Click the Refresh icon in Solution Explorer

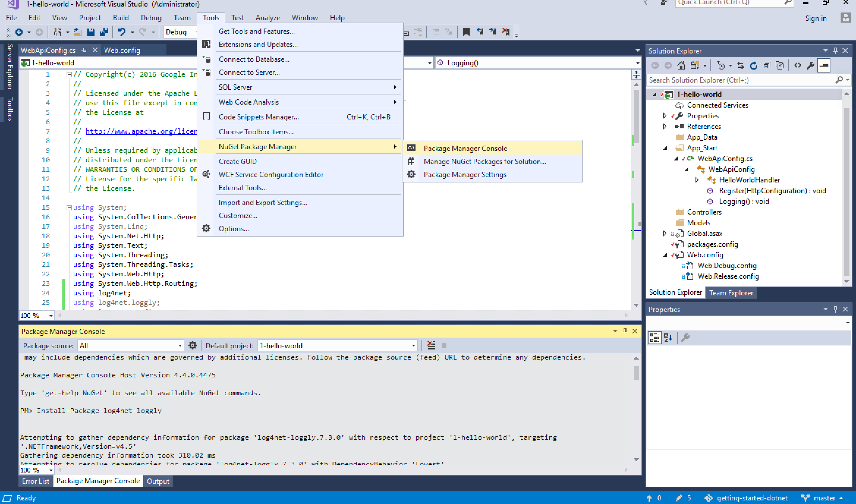[x=753, y=66]
